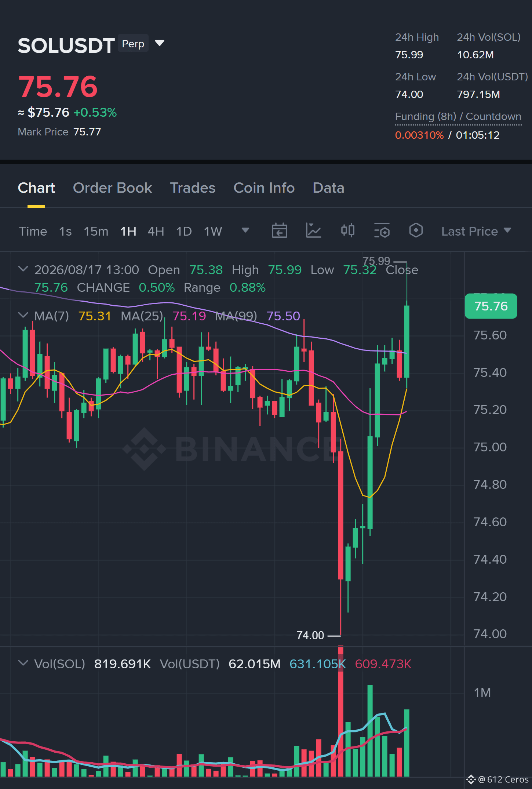Switch to the Chart tab
This screenshot has height=789, width=532.
point(36,188)
